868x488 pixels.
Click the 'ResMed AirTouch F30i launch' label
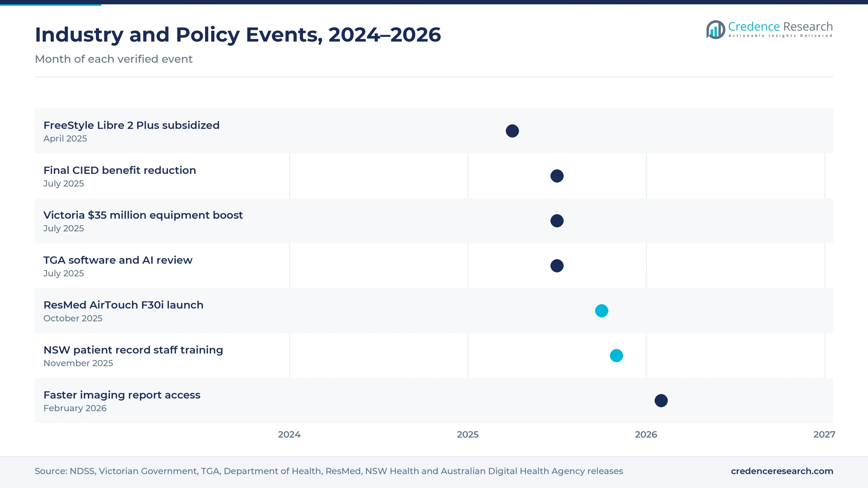point(123,305)
